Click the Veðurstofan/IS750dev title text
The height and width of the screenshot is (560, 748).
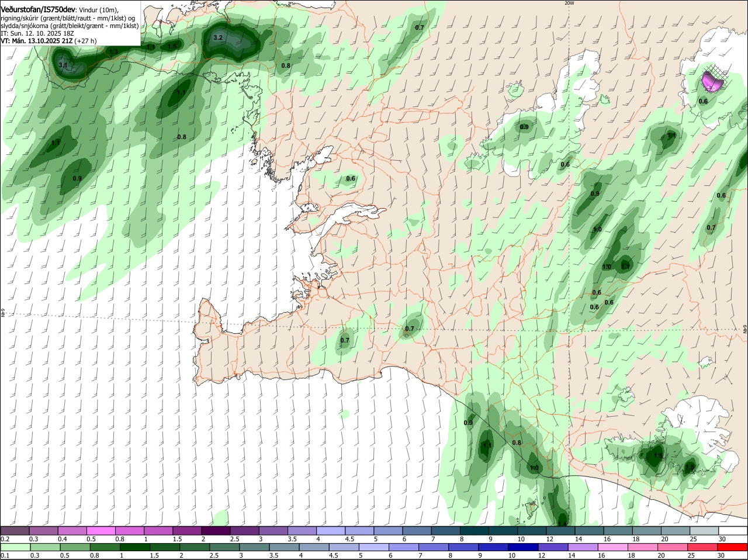(38, 10)
